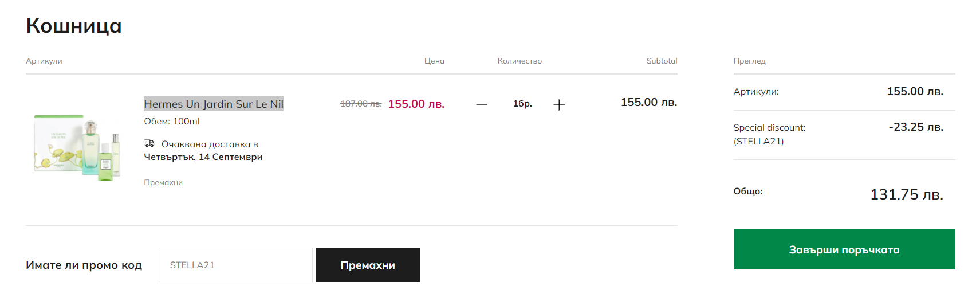This screenshot has width=980, height=297.
Task: Increase quantity with the plus icon
Action: [559, 104]
